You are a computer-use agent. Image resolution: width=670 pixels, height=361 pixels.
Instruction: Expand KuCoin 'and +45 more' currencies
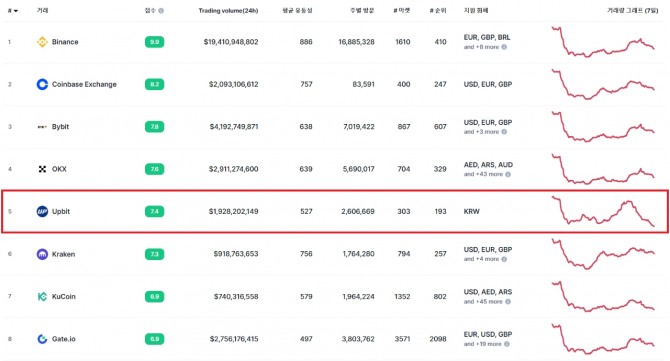483,302
